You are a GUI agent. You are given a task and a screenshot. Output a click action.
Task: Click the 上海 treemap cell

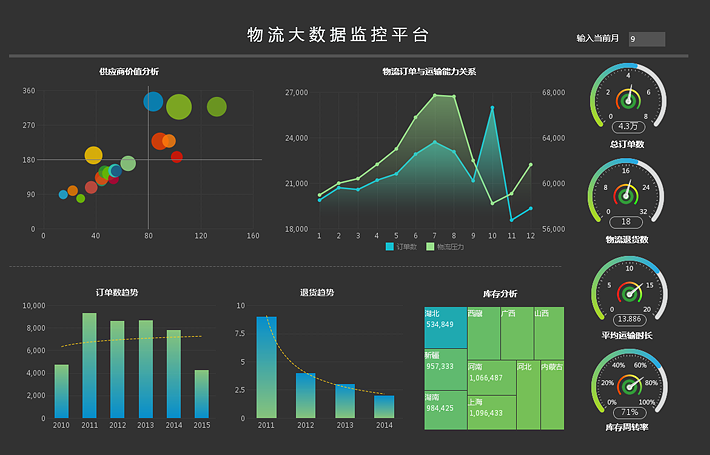click(492, 413)
